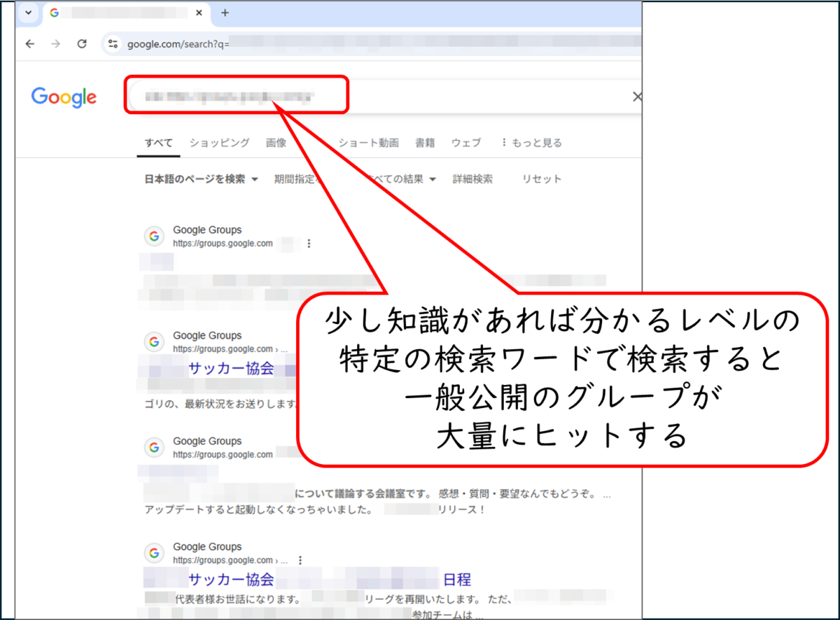Expand the もっと見る menu
The image size is (840, 620).
(532, 143)
